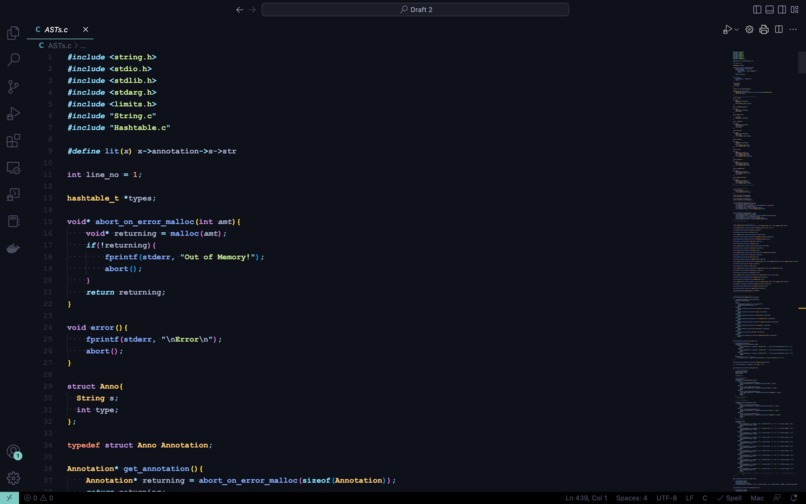Open the Extensions view

pos(13,140)
